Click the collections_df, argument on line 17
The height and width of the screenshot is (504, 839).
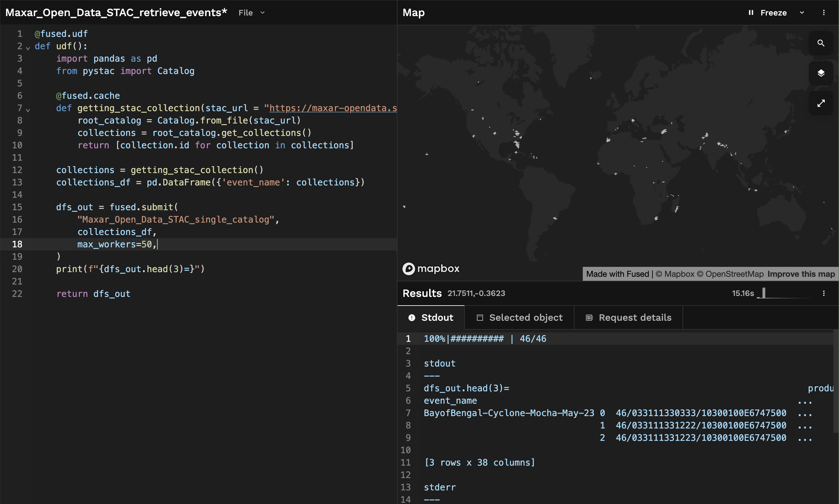(x=117, y=232)
